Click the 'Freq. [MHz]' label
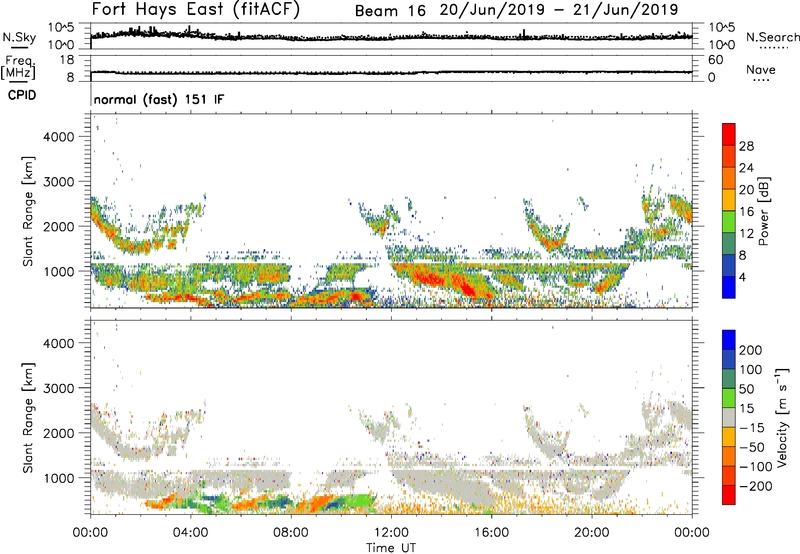The image size is (800, 554). [18, 67]
